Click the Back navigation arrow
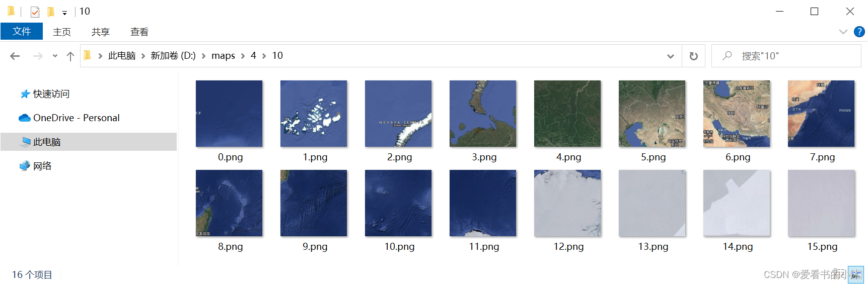This screenshot has width=868, height=284. (x=15, y=56)
